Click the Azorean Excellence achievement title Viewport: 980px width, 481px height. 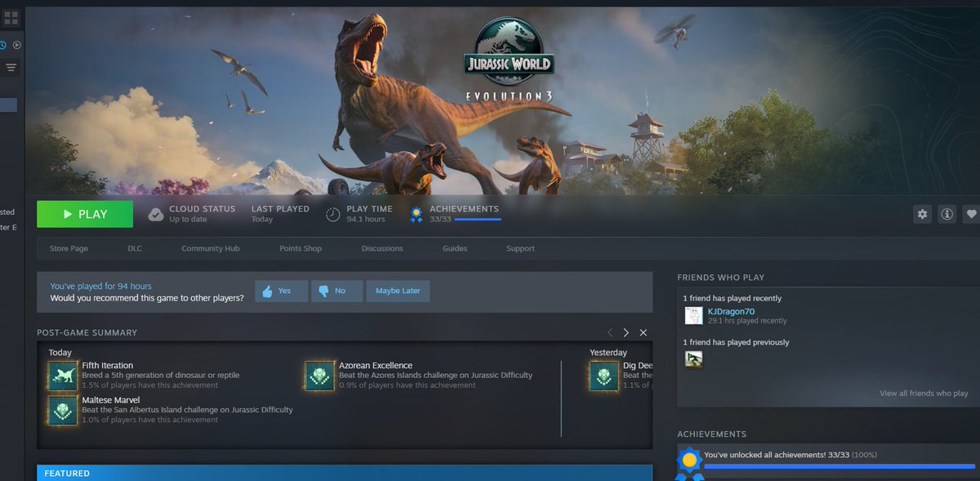tap(376, 365)
